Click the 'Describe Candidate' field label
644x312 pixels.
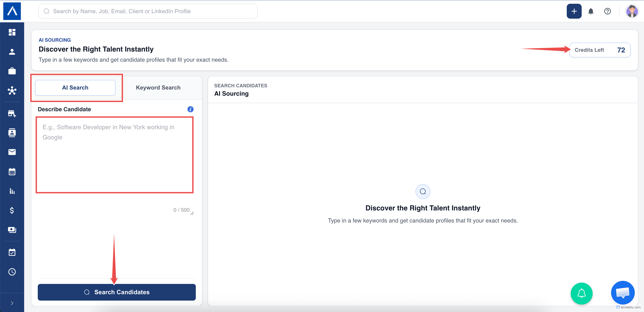click(65, 109)
